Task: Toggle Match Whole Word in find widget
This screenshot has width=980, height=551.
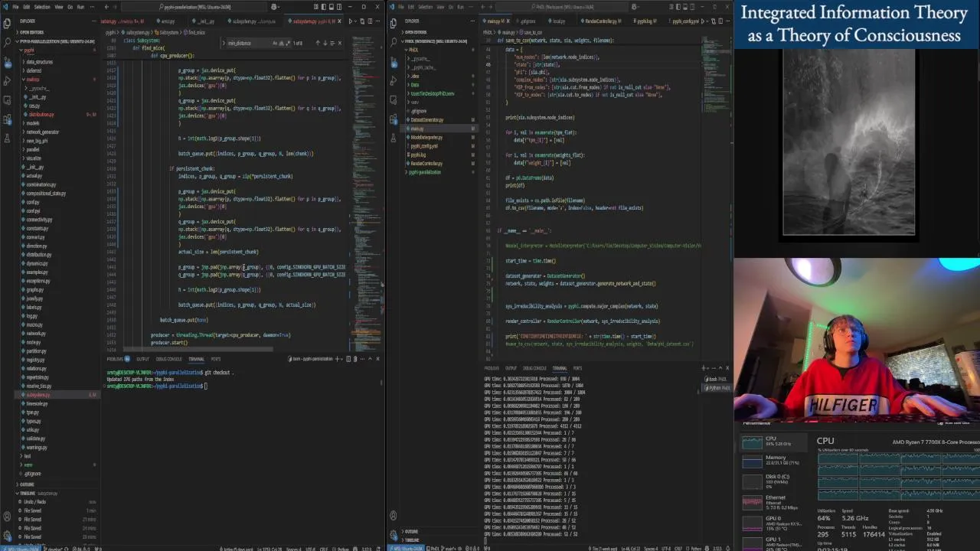Action: tap(281, 43)
